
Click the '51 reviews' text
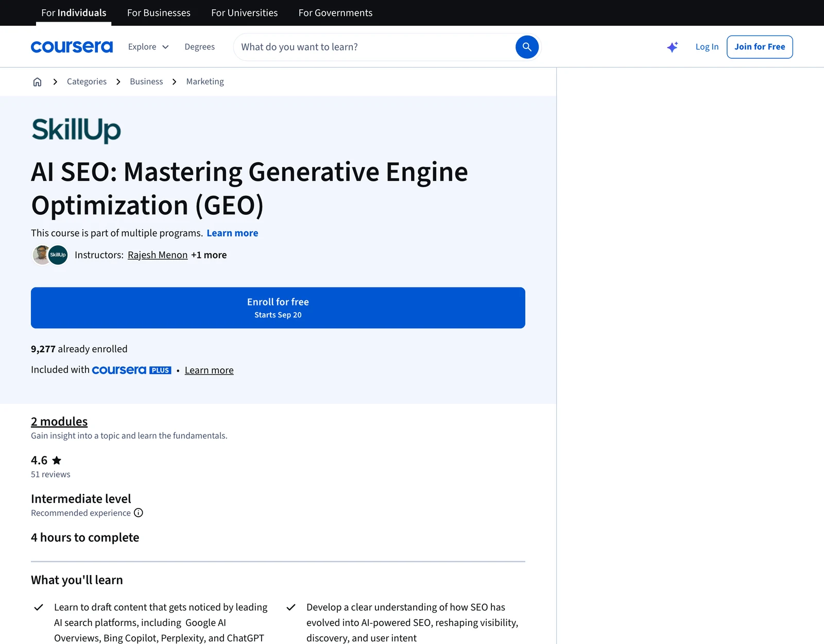[50, 474]
